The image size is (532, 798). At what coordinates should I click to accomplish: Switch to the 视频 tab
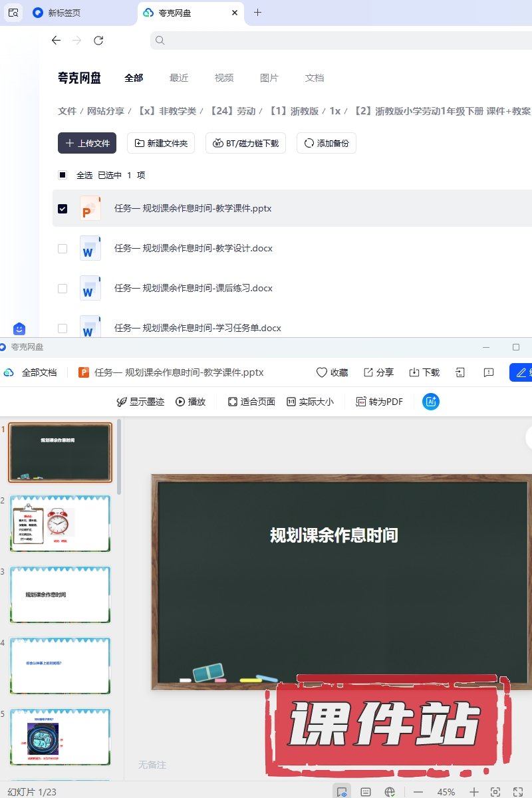[224, 78]
